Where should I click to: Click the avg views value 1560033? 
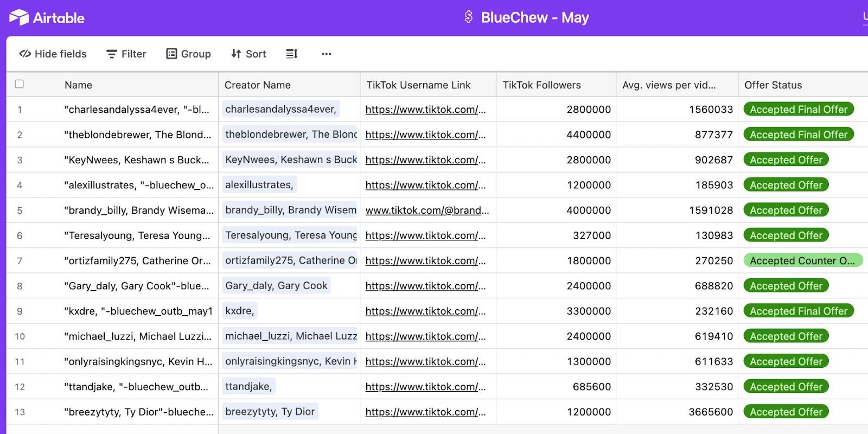pyautogui.click(x=711, y=110)
